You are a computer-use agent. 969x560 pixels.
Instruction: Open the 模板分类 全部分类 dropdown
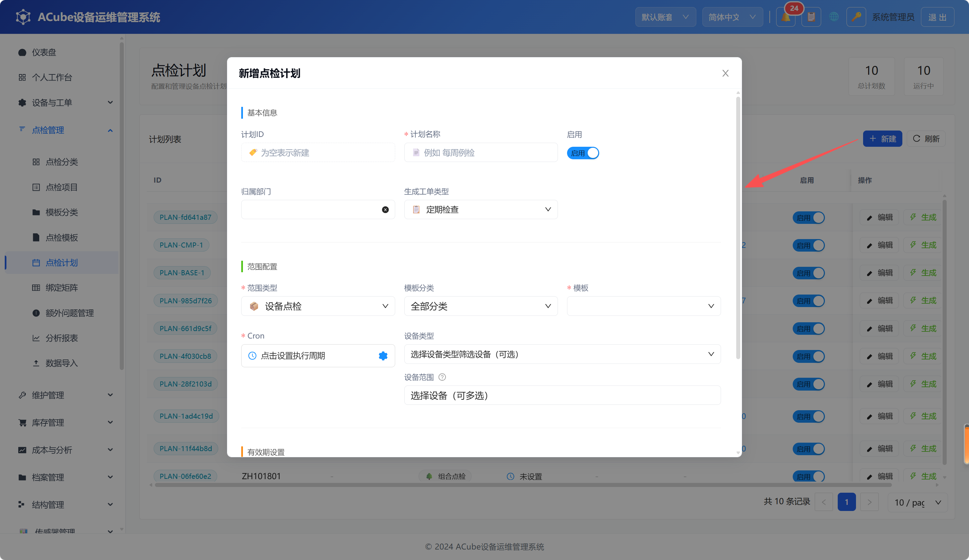[x=481, y=306]
